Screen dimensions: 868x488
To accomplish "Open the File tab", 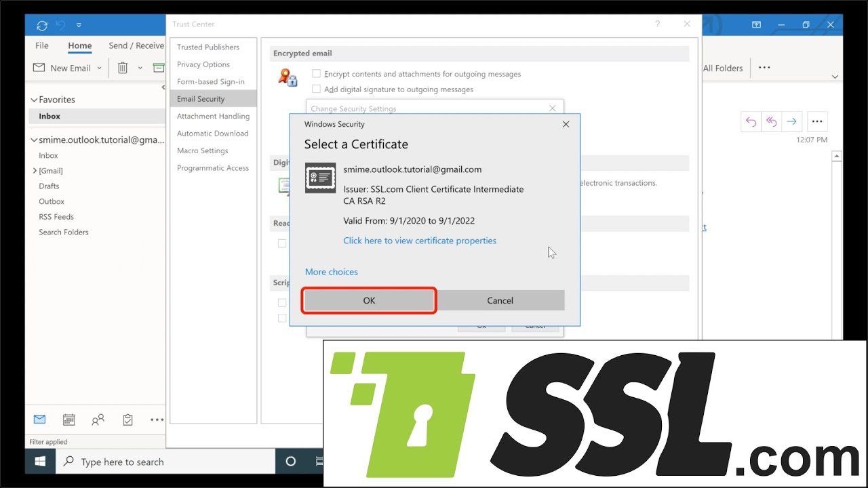I will point(42,45).
